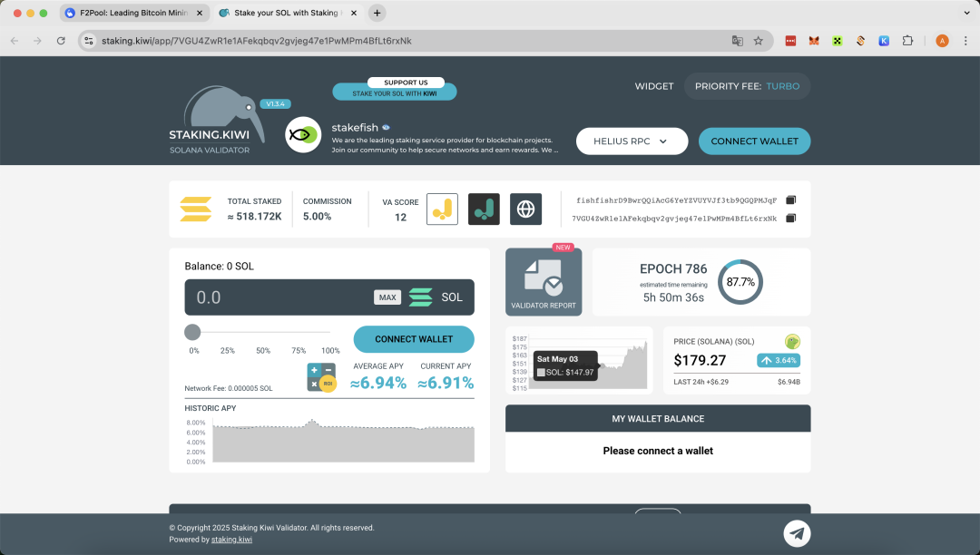Click the globe website icon
980x555 pixels.
point(525,209)
